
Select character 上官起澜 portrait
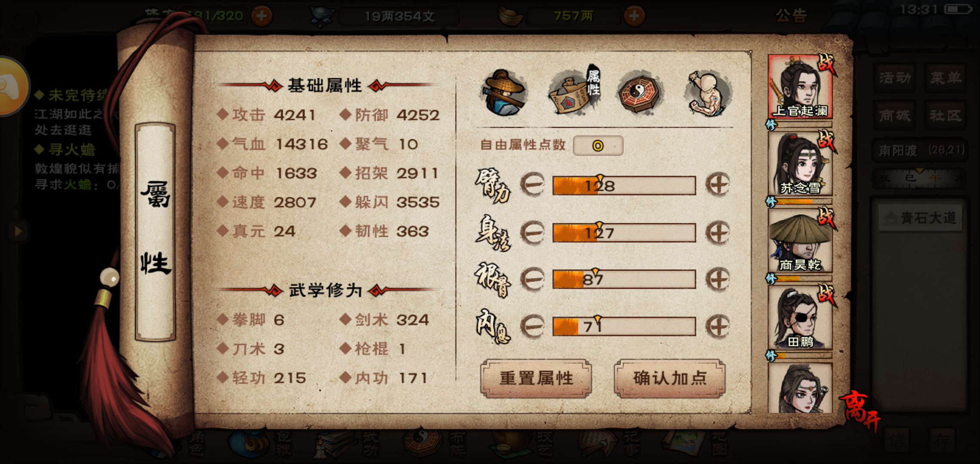click(800, 87)
